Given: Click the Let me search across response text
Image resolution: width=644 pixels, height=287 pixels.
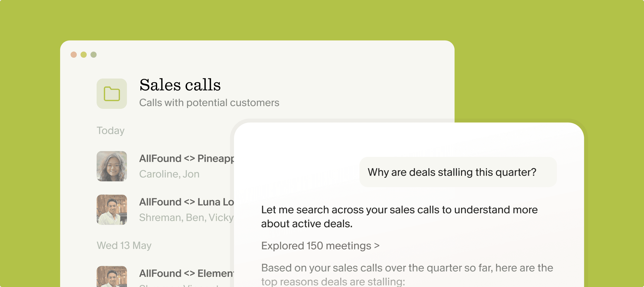Looking at the screenshot, I should [400, 217].
